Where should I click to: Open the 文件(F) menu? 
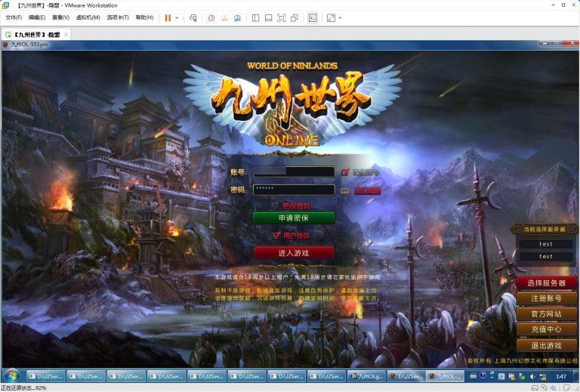14,18
